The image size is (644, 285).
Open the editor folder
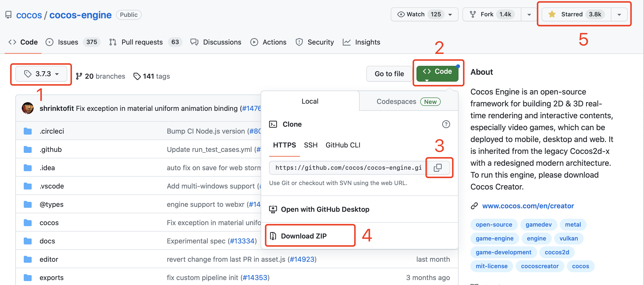[49, 259]
